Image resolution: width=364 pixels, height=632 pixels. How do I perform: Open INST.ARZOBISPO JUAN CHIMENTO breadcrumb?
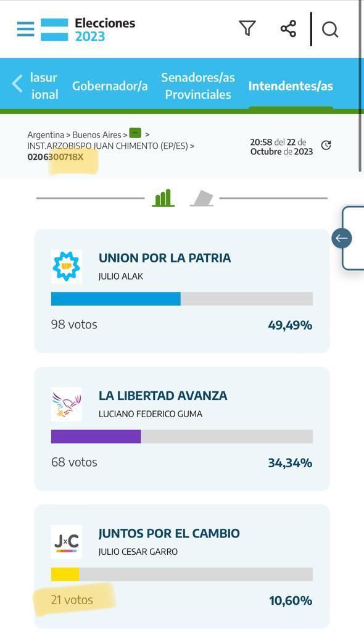[x=107, y=146]
